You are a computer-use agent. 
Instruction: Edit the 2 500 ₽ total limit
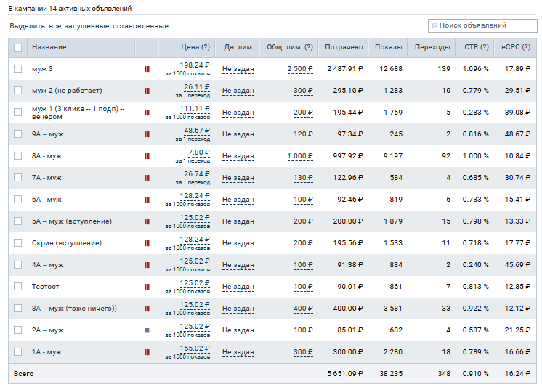pyautogui.click(x=300, y=69)
